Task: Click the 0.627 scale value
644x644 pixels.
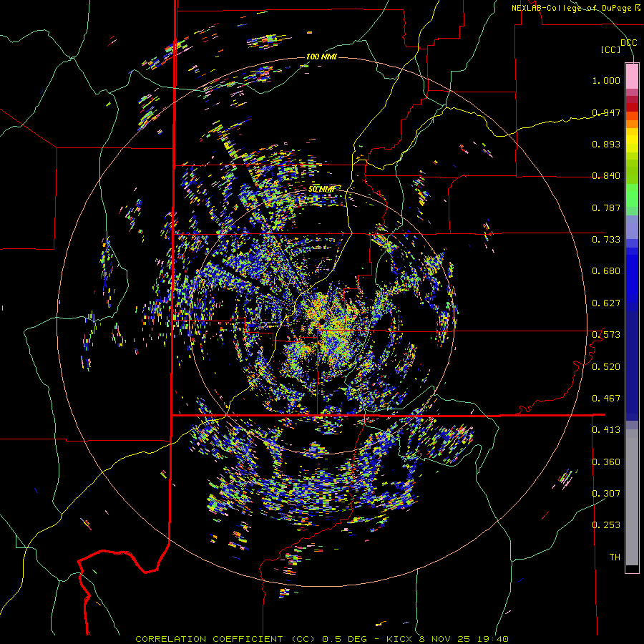Action: pos(606,303)
